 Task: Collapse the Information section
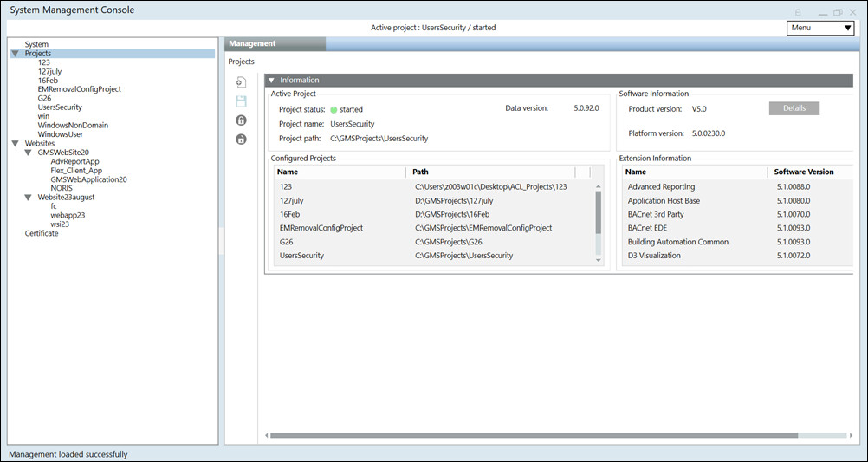click(272, 81)
